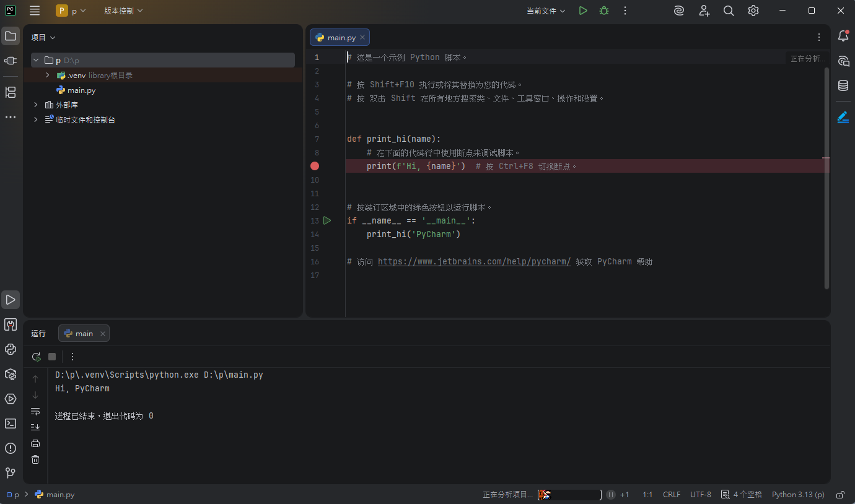The image size is (855, 504).
Task: Expand 临时文件和控制台 node
Action: tap(35, 119)
